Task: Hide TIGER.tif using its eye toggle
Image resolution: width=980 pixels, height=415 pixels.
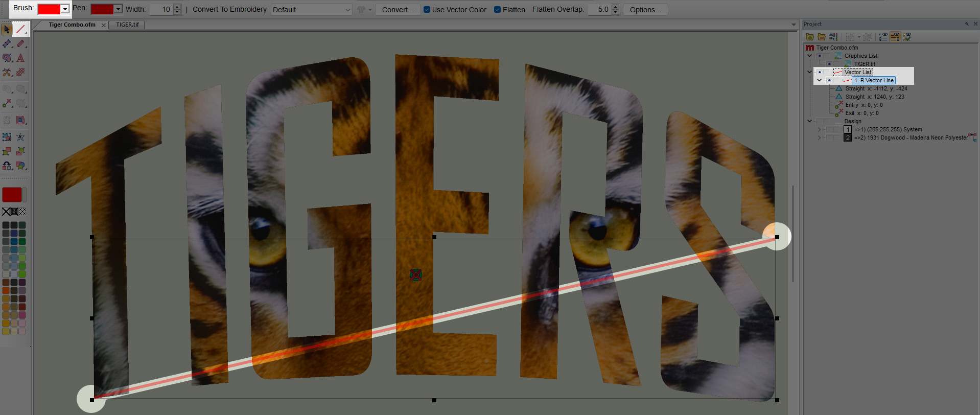Action: pos(829,64)
